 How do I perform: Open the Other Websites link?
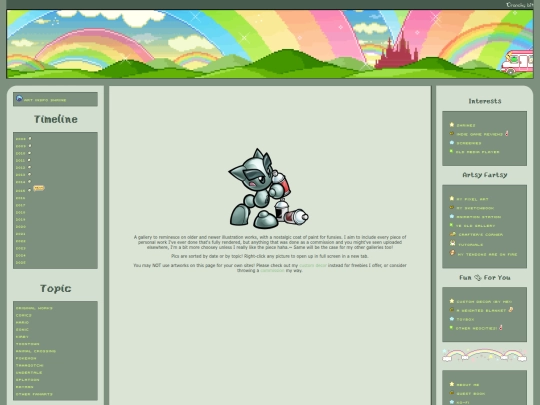tap(477, 329)
